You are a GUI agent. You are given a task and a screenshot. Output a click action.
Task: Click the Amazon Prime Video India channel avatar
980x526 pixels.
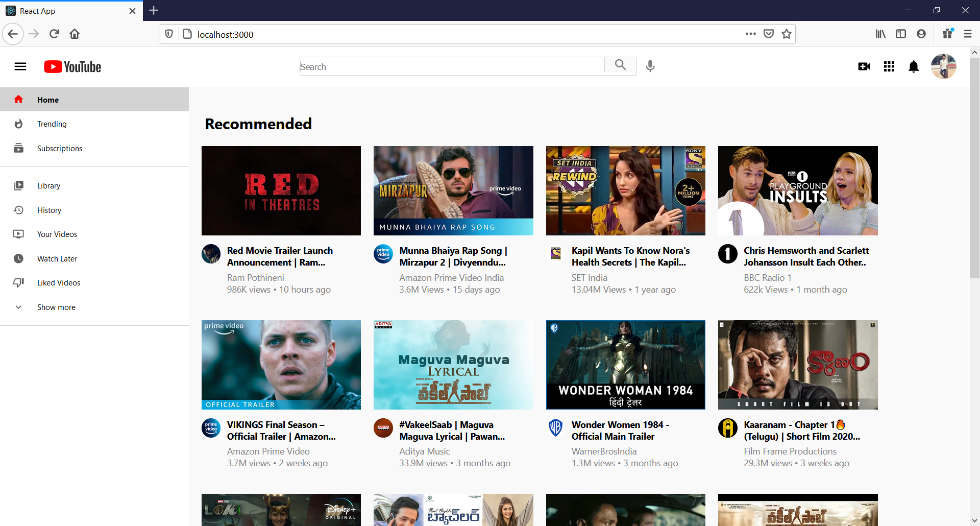383,253
